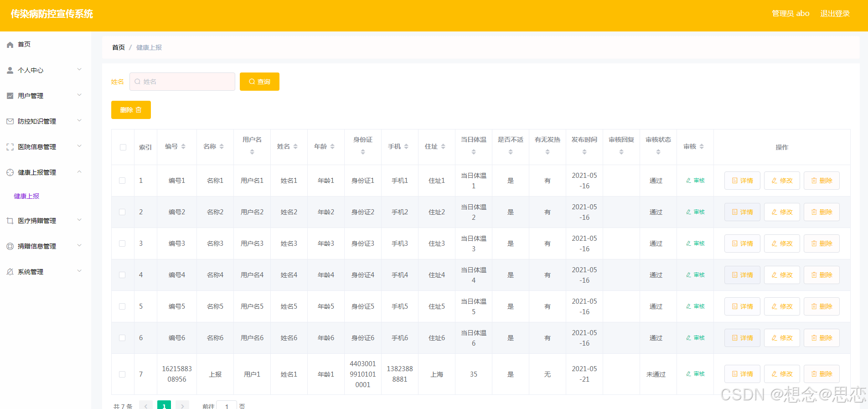Click the sort arrows on 编号 column
Viewport: 868px width, 409px height.
[183, 146]
